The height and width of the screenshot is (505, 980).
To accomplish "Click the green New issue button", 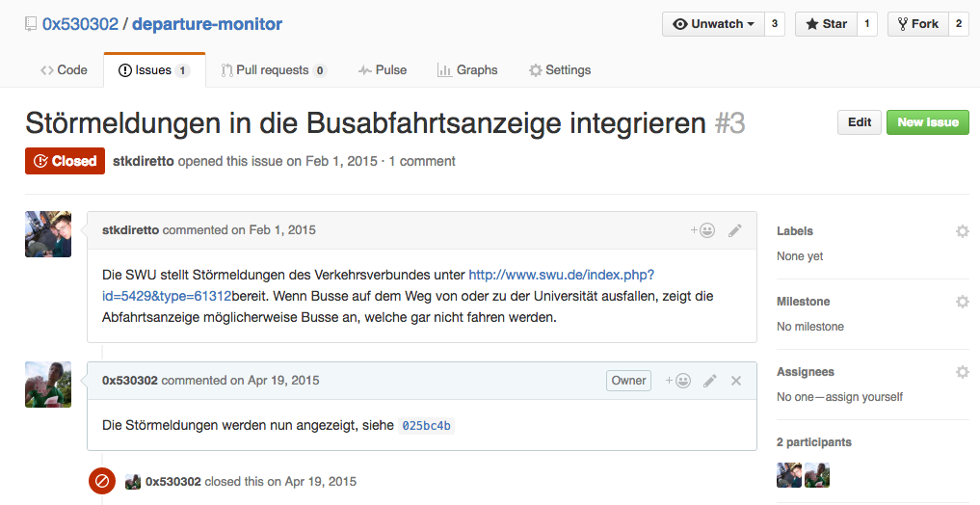I will point(927,122).
